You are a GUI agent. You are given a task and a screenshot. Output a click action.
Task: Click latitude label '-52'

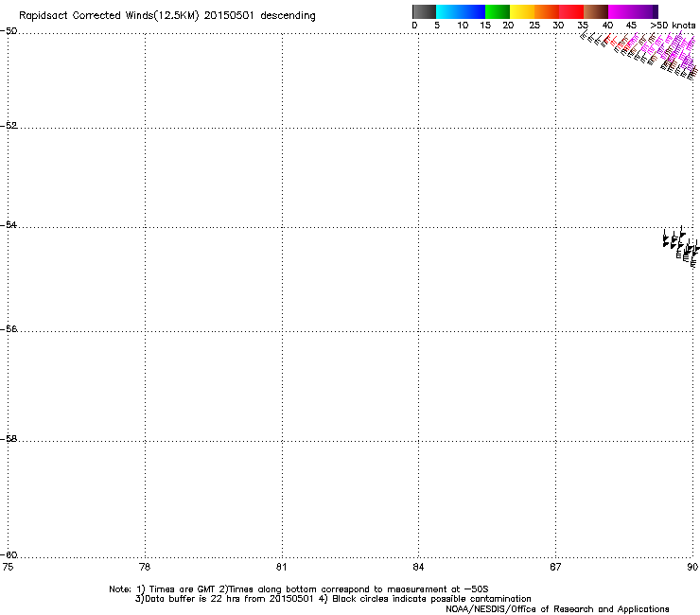click(x=9, y=126)
